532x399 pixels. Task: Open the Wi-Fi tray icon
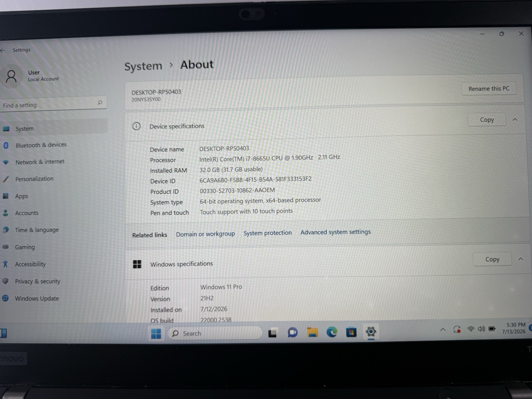[x=471, y=329]
